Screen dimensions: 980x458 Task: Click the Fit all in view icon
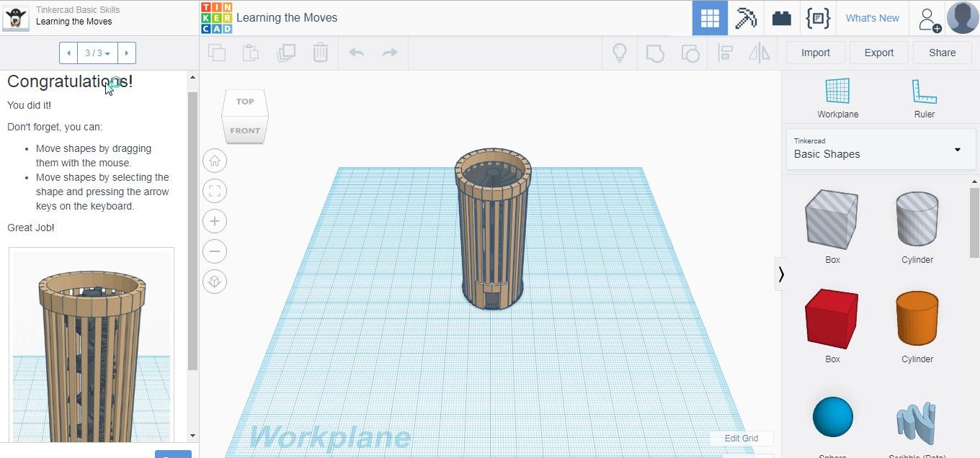pyautogui.click(x=215, y=191)
